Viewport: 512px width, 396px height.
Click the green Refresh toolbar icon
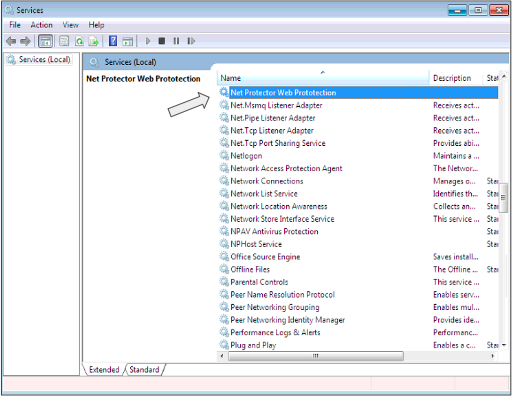(79, 41)
